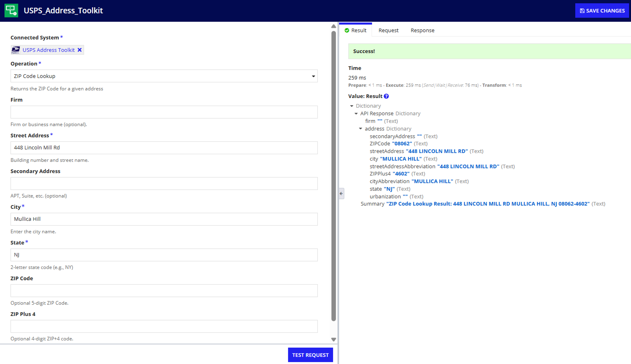
Task: Click the integration object icon in header
Action: [x=11, y=11]
